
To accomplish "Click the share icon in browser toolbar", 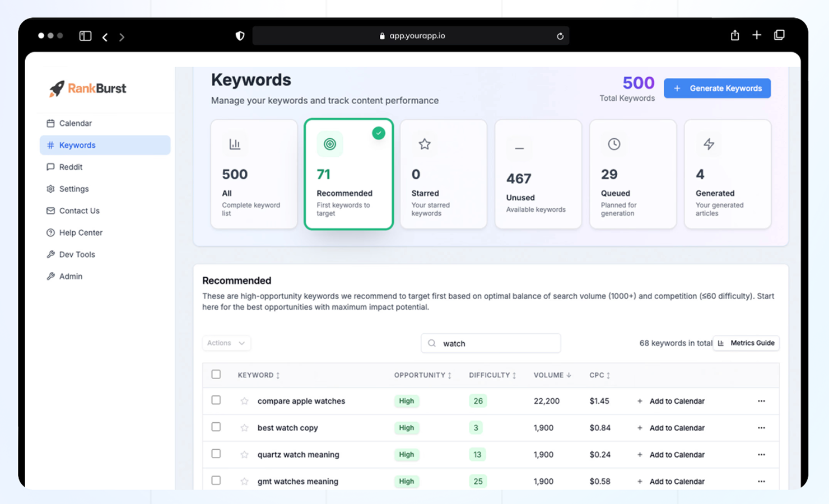I will point(735,35).
